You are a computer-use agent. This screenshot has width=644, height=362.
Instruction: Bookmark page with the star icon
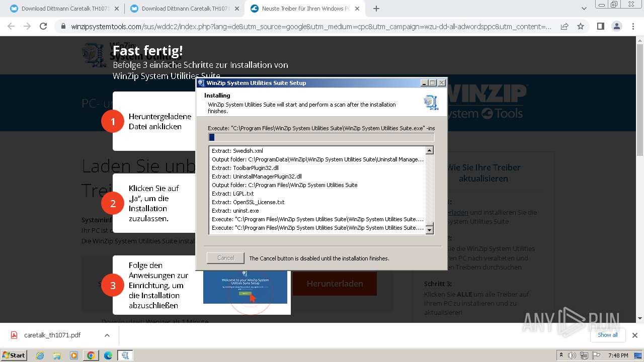[581, 26]
